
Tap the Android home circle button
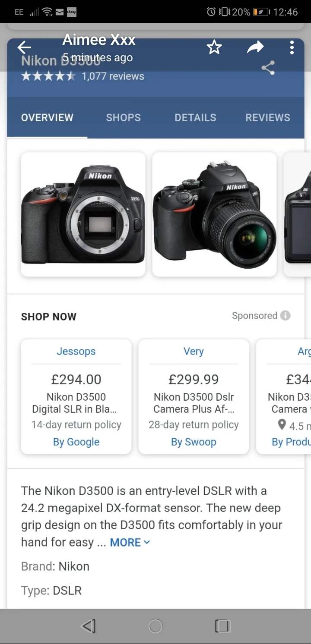[155, 626]
